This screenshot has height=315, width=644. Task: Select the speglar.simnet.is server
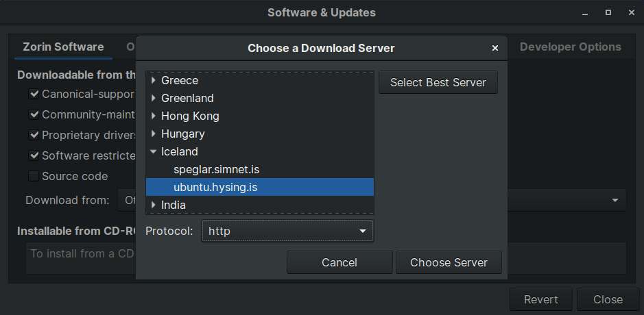[x=259, y=169]
